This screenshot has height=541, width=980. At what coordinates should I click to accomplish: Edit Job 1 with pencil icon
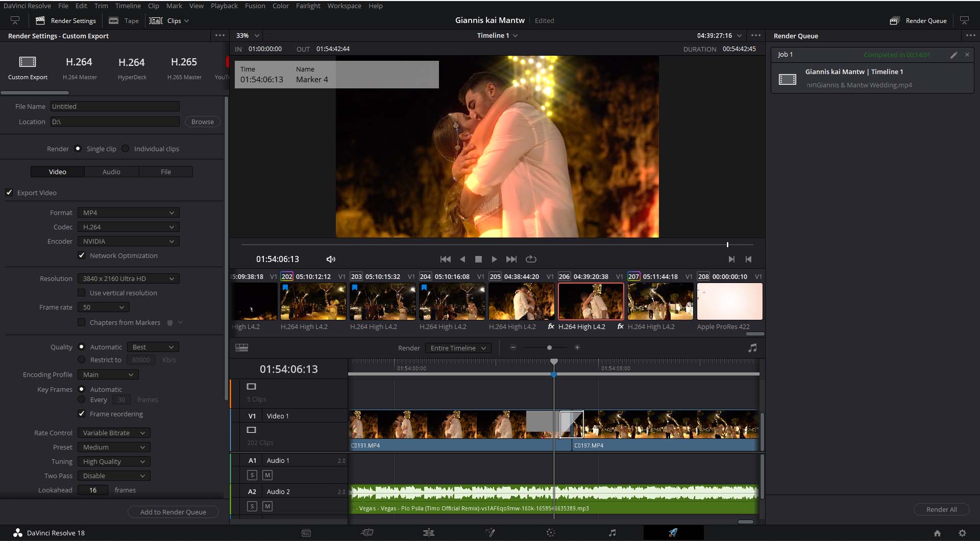[953, 55]
